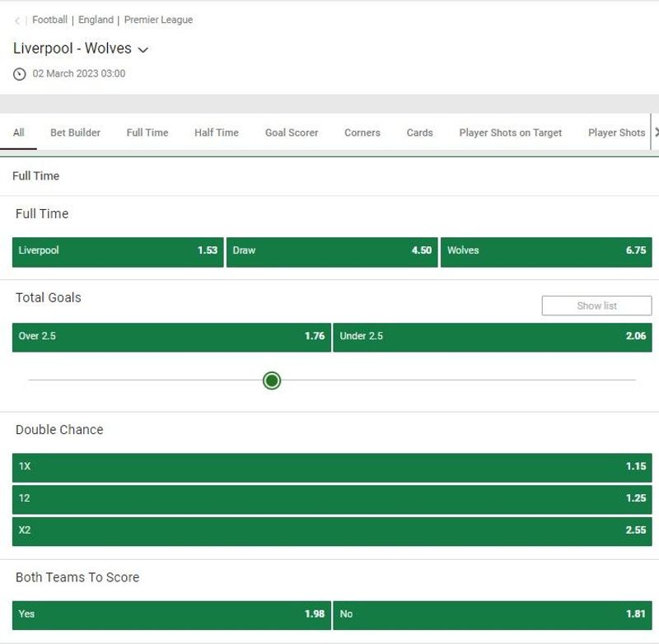
Task: Pick No for Both Teams To Score
Action: point(493,615)
